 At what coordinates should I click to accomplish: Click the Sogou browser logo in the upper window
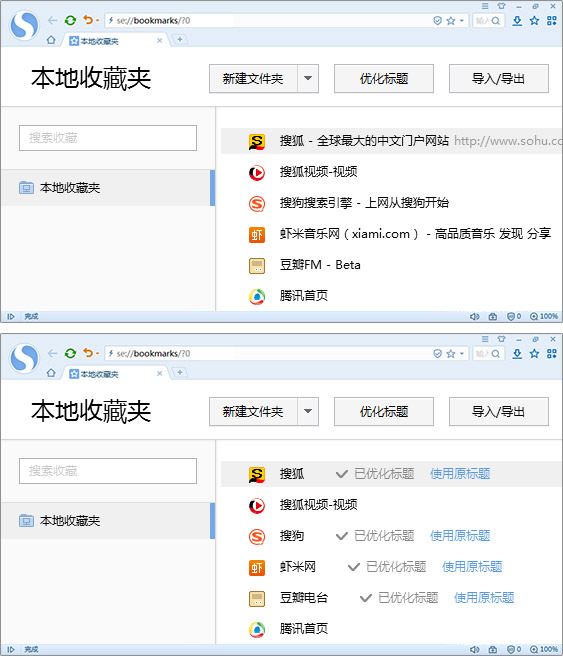coord(24,25)
